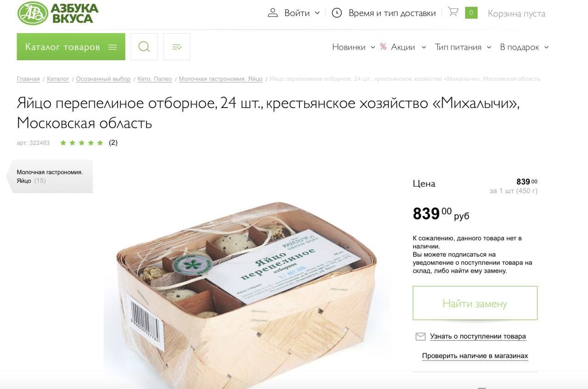
Task: Click the five-star rating of product
Action: click(x=82, y=143)
